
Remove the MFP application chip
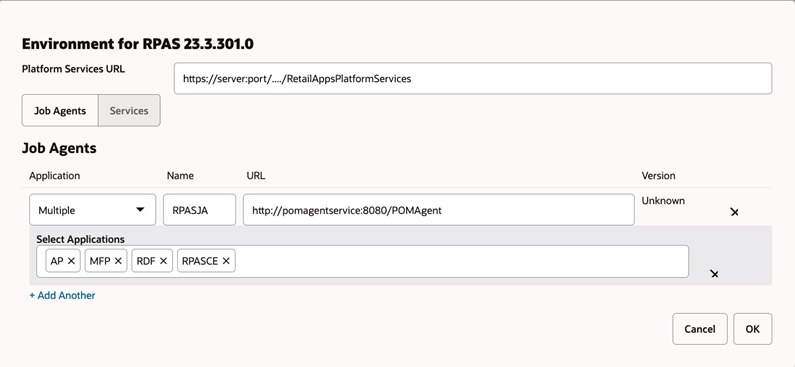pyautogui.click(x=118, y=261)
